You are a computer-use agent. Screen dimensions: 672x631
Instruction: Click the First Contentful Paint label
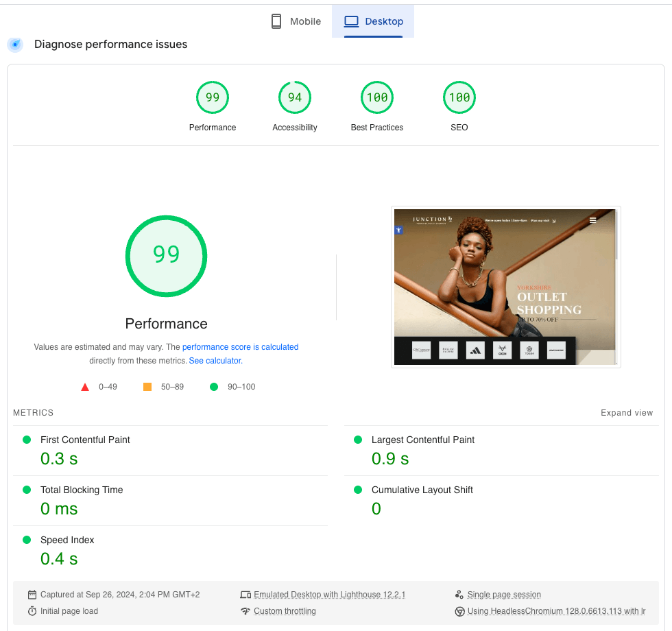pyautogui.click(x=85, y=440)
